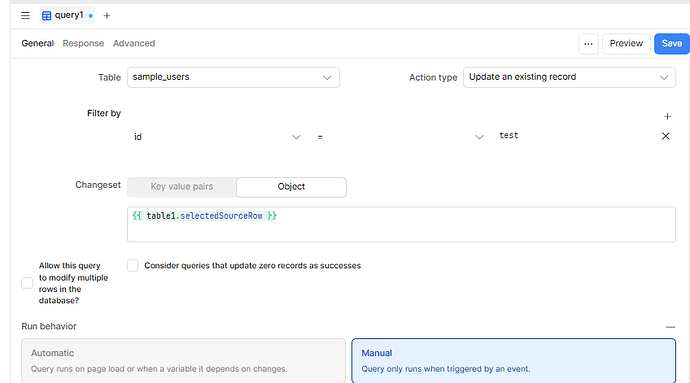The height and width of the screenshot is (383, 690).
Task: Open the equals operator dropdown
Action: pyautogui.click(x=400, y=137)
